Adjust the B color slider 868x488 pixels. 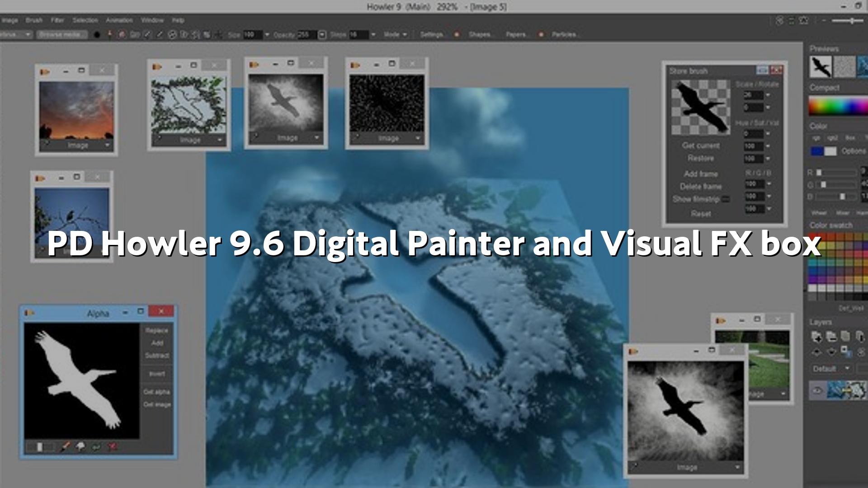[x=836, y=197]
